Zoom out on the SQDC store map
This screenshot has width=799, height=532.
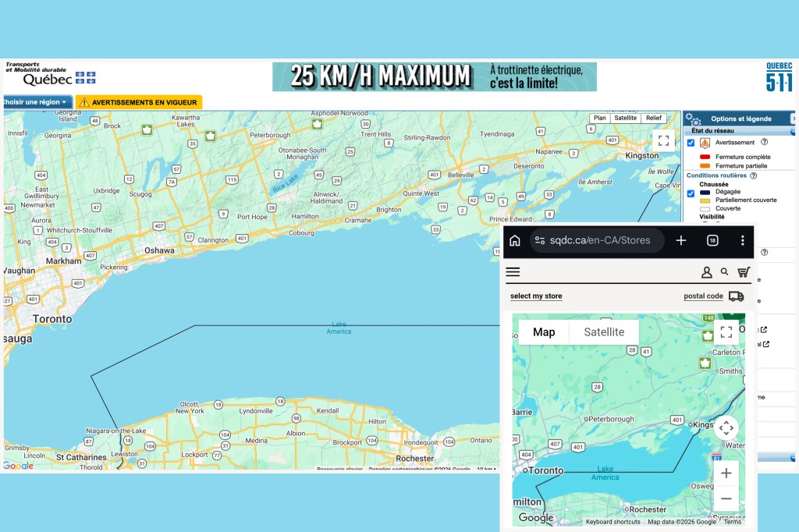[x=726, y=498]
